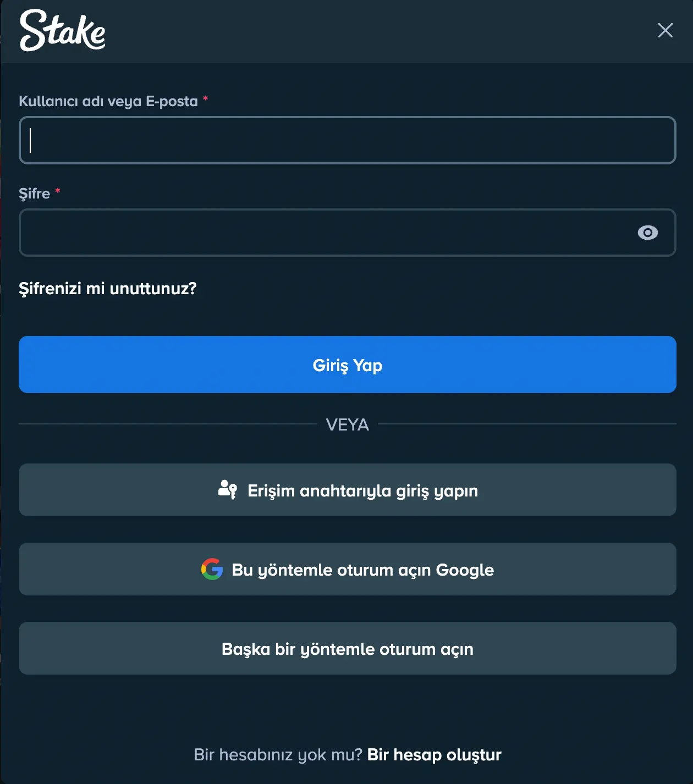Click the passkey person-key icon

pyautogui.click(x=227, y=489)
